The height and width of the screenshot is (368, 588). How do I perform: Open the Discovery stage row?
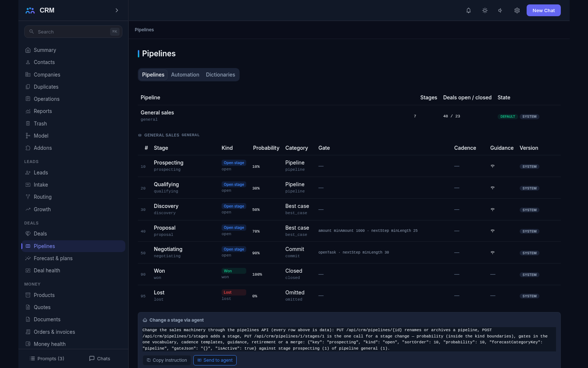point(349,210)
